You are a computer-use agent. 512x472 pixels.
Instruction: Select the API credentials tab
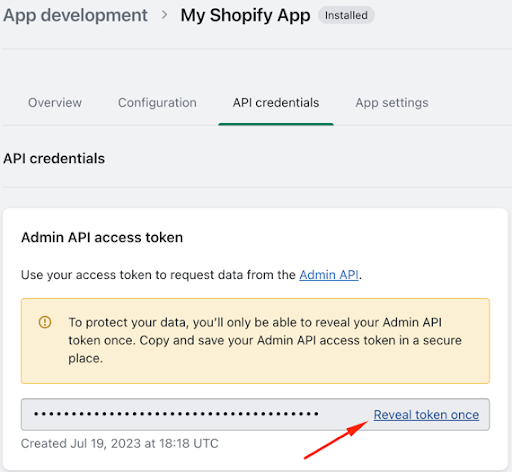(276, 103)
